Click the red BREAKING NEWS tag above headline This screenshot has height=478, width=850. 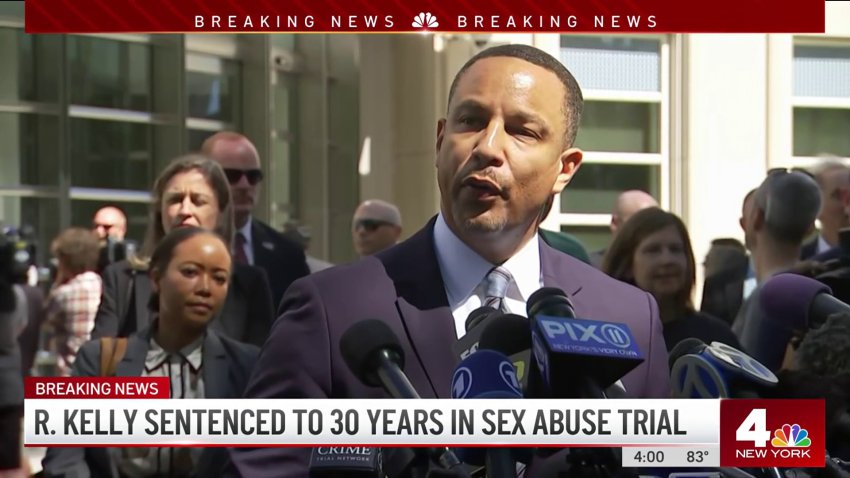coord(97,388)
